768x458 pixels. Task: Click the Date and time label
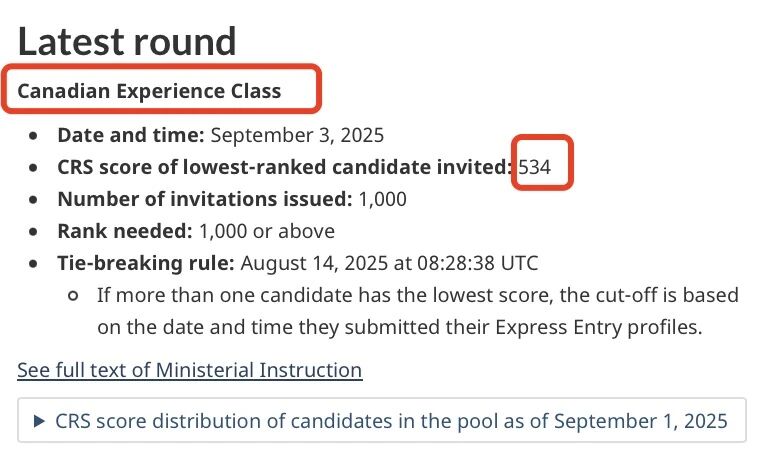pyautogui.click(x=130, y=135)
